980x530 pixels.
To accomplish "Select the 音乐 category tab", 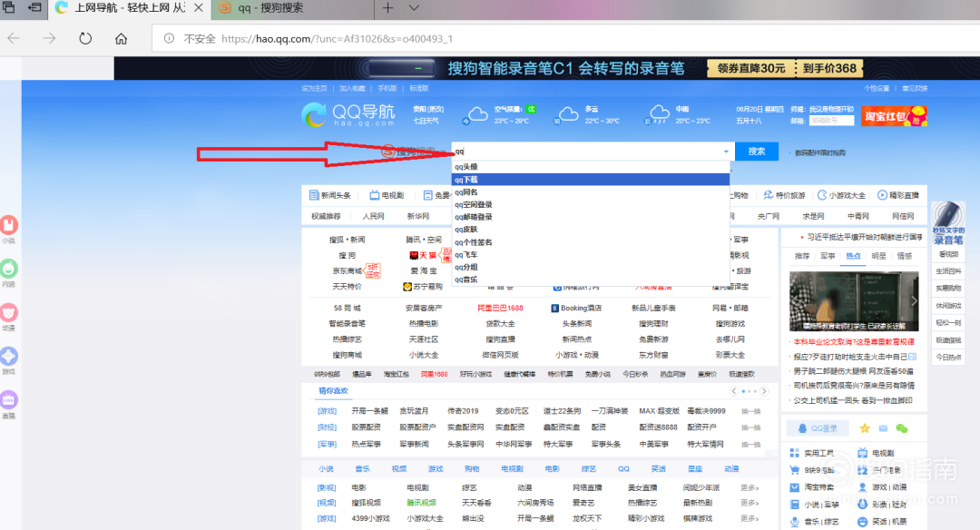I will (362, 469).
